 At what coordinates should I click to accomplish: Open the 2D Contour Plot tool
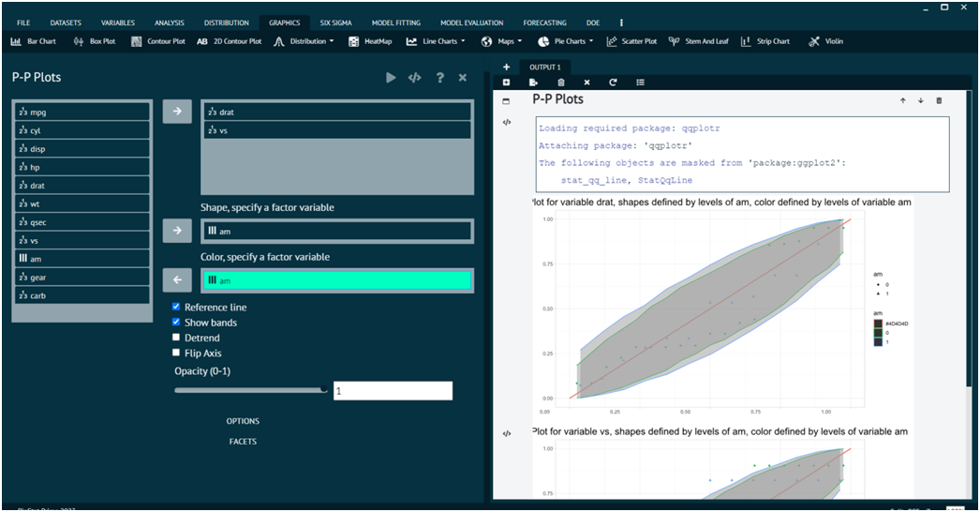[230, 41]
